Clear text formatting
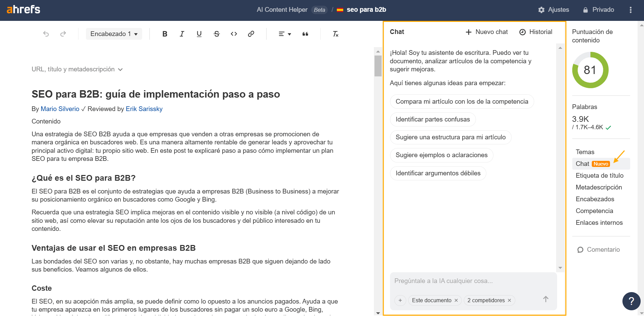644x316 pixels. [x=335, y=34]
